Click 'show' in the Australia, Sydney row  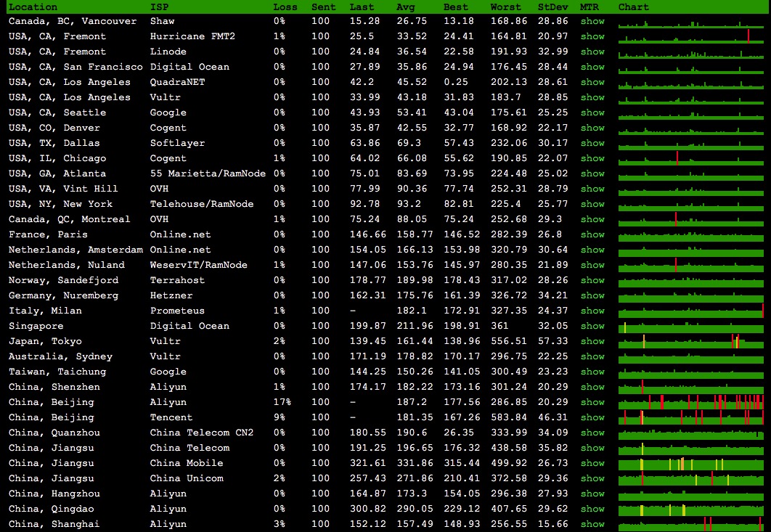pyautogui.click(x=592, y=356)
